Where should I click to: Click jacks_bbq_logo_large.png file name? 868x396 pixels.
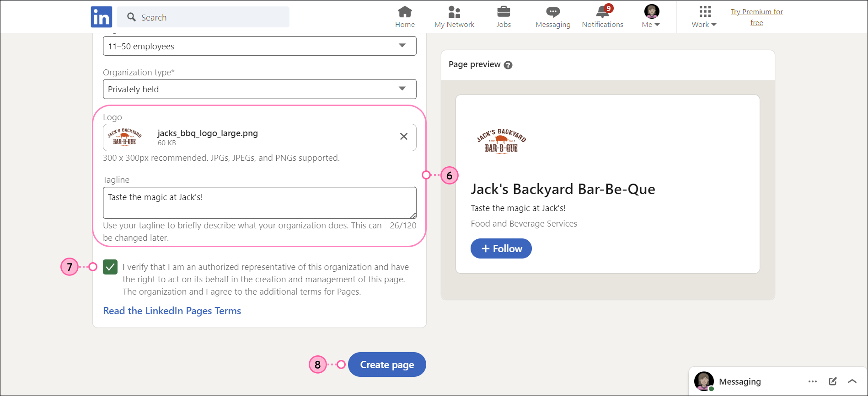point(208,133)
